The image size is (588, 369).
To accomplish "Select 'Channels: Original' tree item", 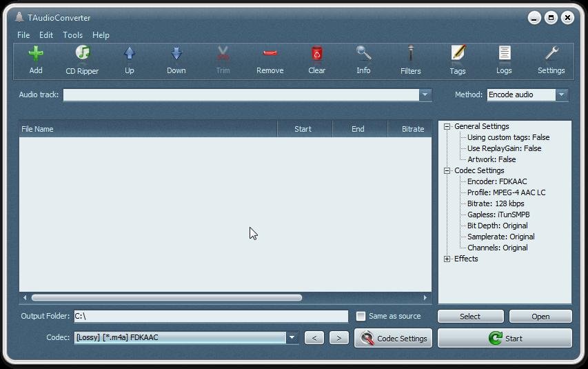I will (497, 248).
